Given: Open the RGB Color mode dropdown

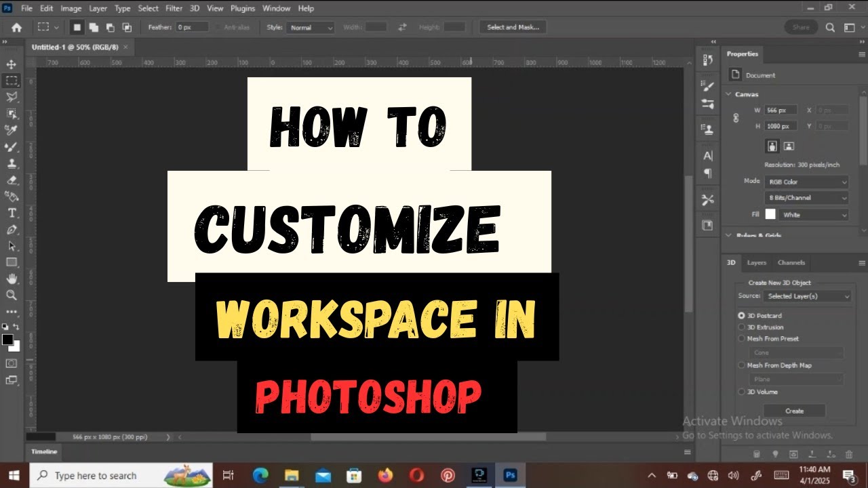Looking at the screenshot, I should tap(806, 182).
